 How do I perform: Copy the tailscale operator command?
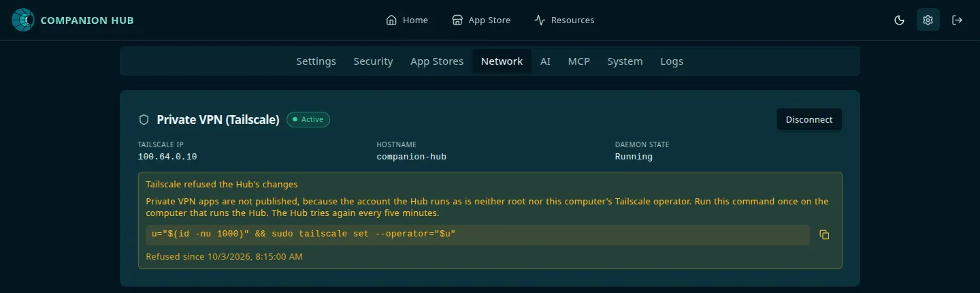[x=824, y=235]
